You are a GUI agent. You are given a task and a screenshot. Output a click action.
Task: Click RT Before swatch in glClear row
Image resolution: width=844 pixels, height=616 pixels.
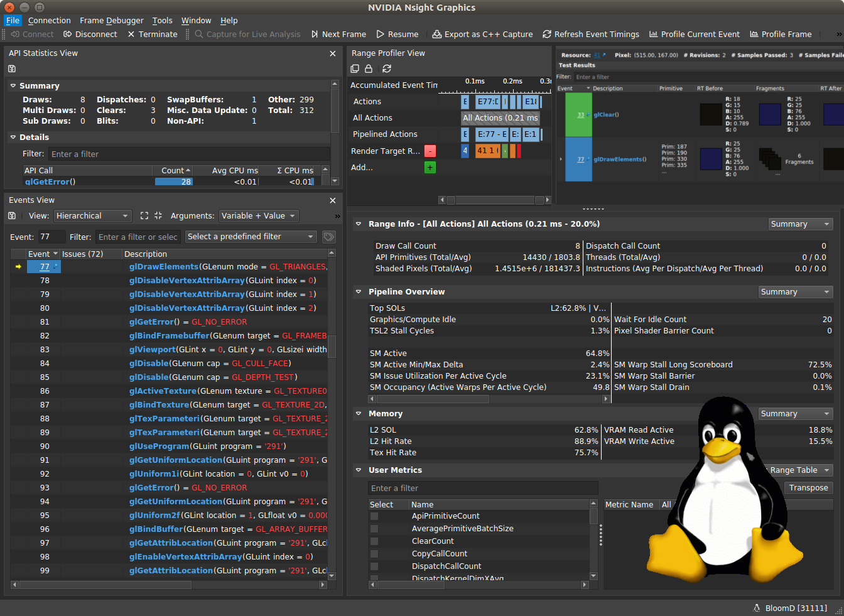(x=711, y=114)
